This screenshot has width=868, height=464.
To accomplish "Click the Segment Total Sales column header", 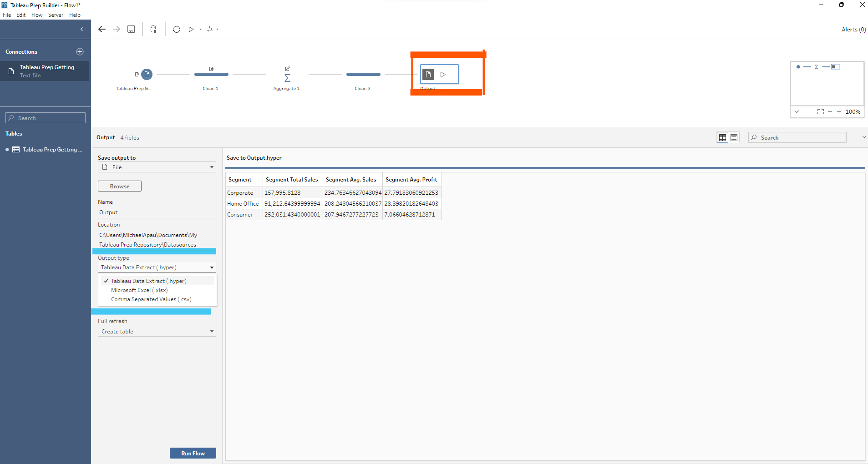I will coord(293,180).
